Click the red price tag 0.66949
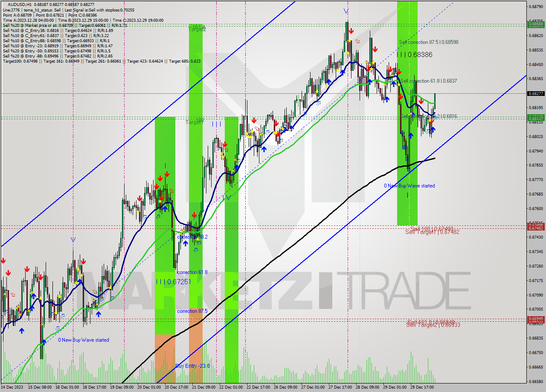The height and width of the screenshot is (392, 546). [536, 318]
